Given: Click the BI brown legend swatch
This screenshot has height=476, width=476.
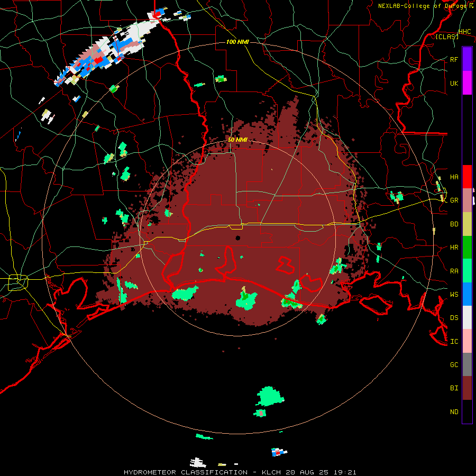Looking at the screenshot, I should [x=467, y=388].
